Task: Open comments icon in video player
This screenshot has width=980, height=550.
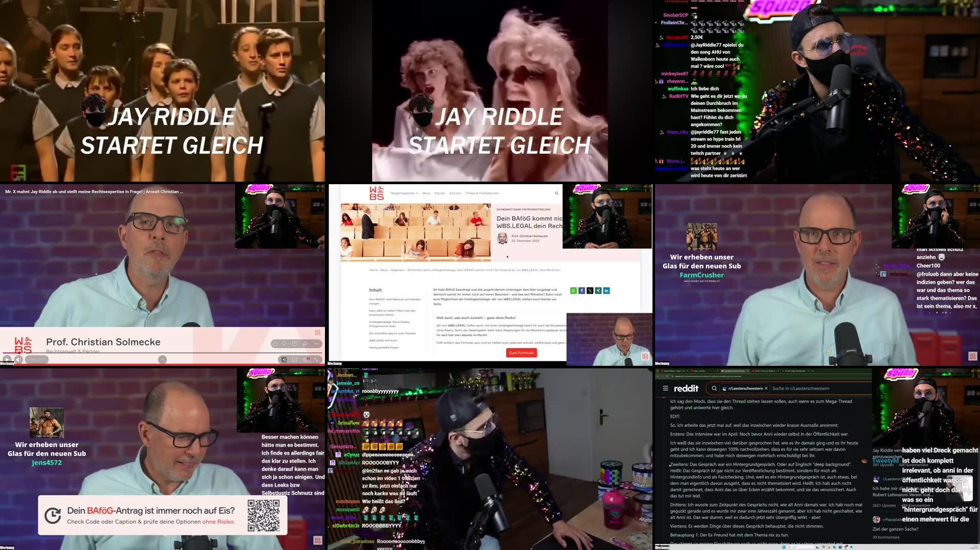Action: [294, 344]
